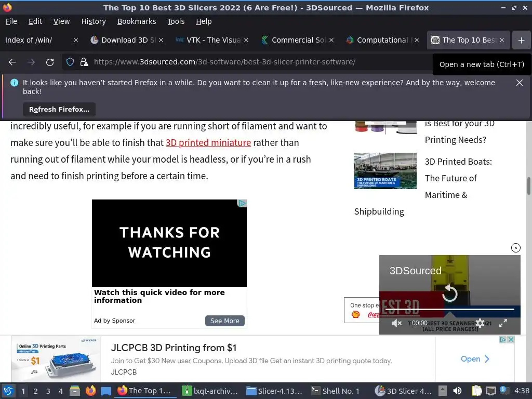
Task: Click Refresh Firefox button
Action: tap(59, 110)
